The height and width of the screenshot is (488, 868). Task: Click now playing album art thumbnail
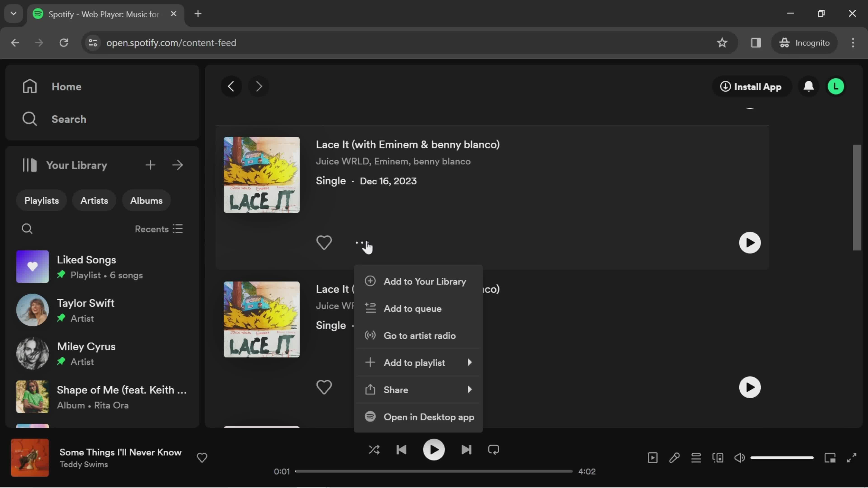[x=30, y=458]
